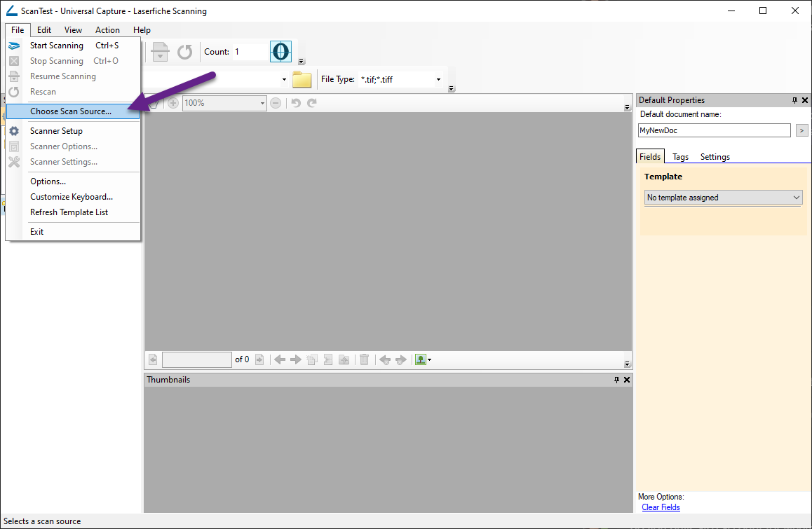This screenshot has height=529, width=812.
Task: Click the '>' button beside document name
Action: 801,130
